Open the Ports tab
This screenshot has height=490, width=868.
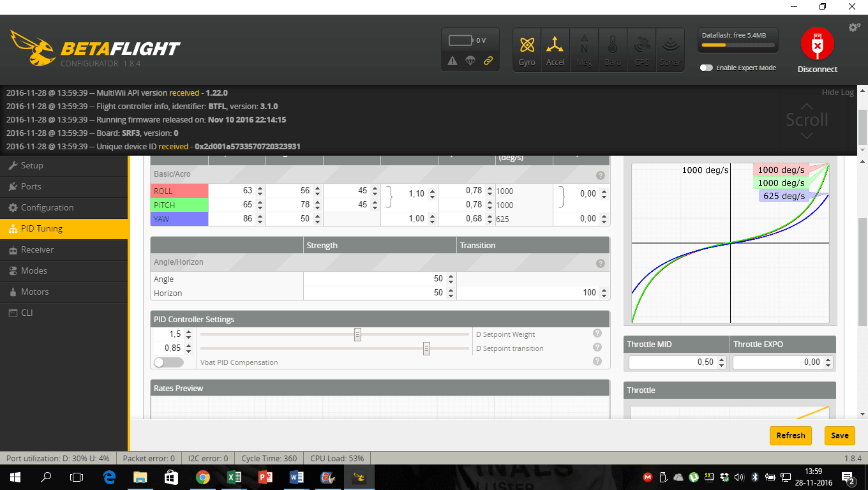click(x=64, y=186)
